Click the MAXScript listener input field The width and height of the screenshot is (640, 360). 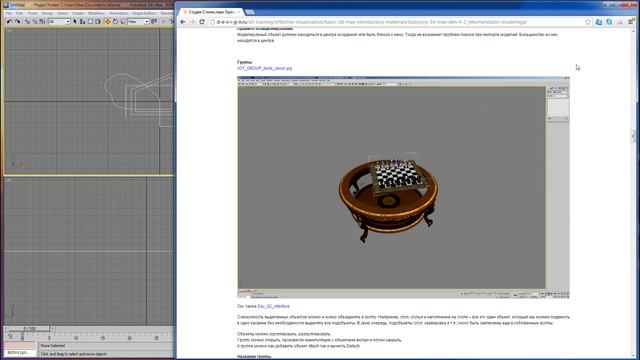tap(20, 352)
